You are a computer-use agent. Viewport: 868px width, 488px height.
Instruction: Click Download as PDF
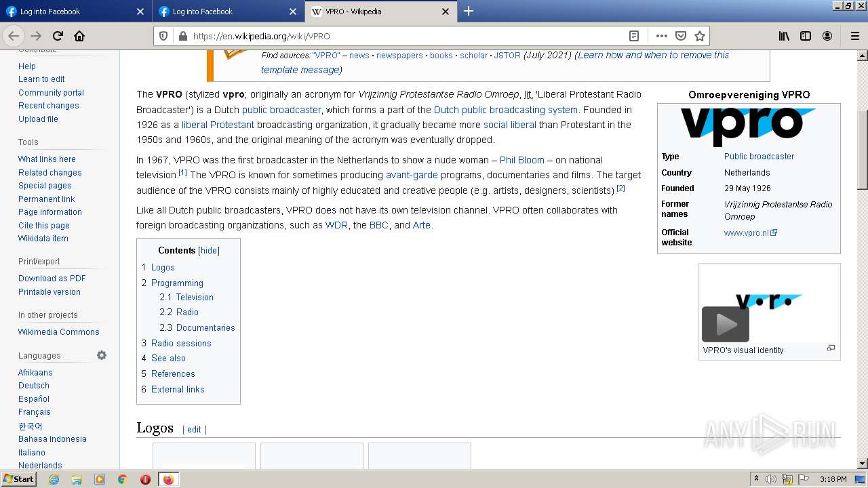52,278
